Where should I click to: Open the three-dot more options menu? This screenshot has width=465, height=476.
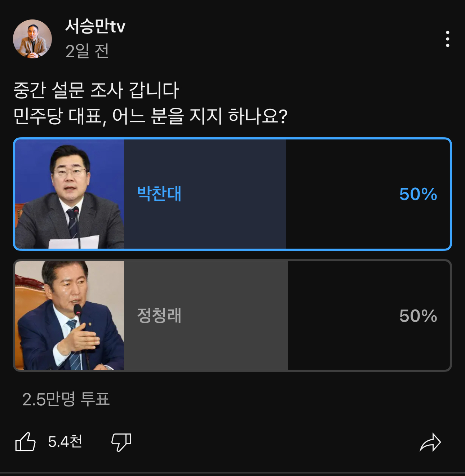pos(447,39)
